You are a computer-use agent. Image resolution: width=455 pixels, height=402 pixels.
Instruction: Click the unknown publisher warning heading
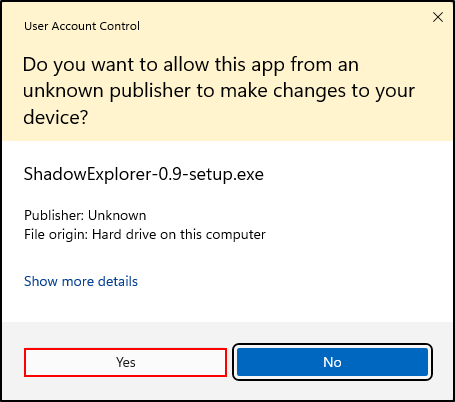click(x=219, y=91)
